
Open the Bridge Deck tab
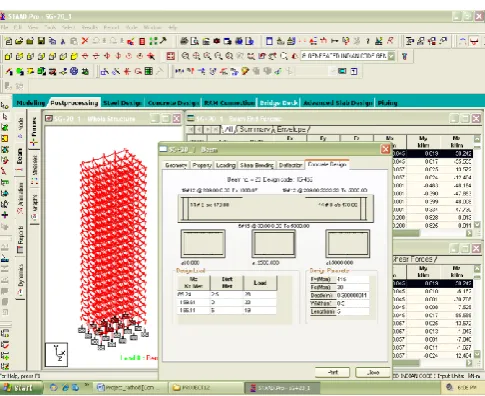coord(278,103)
